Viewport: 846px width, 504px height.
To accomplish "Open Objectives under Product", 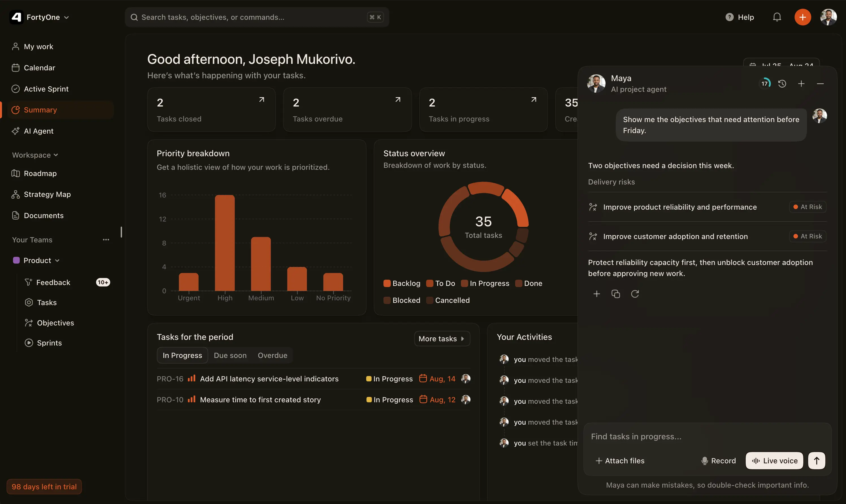I will (67, 323).
